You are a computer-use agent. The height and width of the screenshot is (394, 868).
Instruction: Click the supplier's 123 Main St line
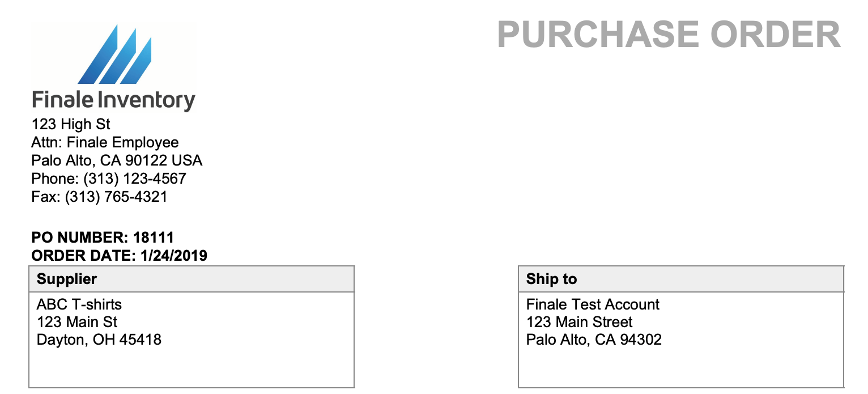77,323
